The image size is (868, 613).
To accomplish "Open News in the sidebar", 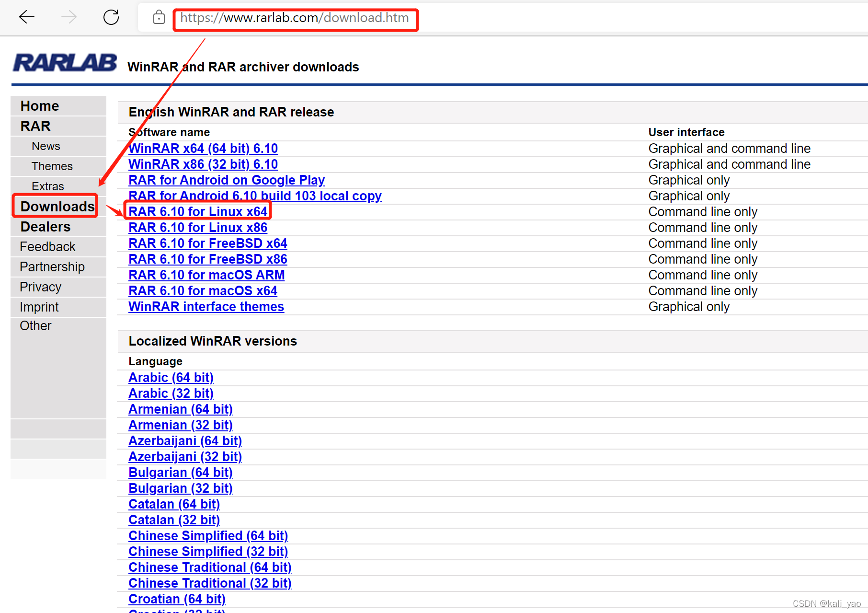I will click(x=46, y=146).
